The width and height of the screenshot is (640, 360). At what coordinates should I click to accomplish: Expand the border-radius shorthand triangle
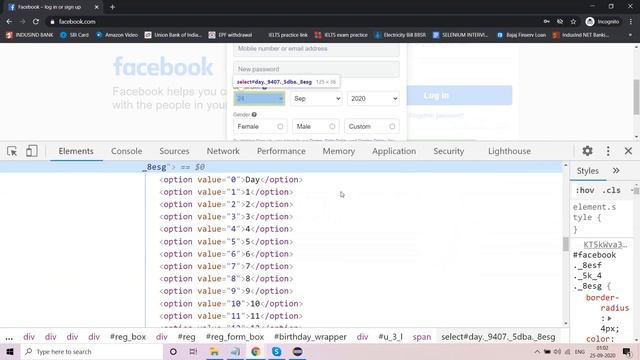click(610, 318)
